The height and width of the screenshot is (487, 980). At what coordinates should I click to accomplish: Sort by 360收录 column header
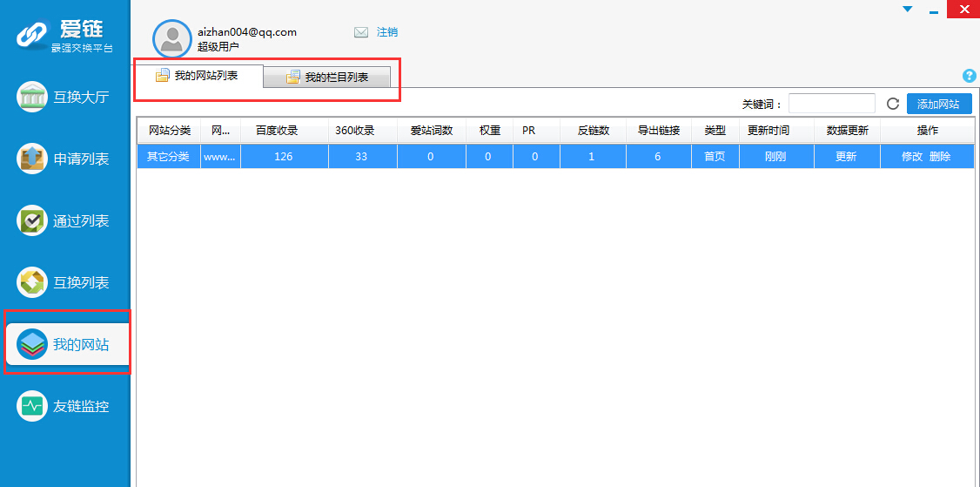pos(363,131)
